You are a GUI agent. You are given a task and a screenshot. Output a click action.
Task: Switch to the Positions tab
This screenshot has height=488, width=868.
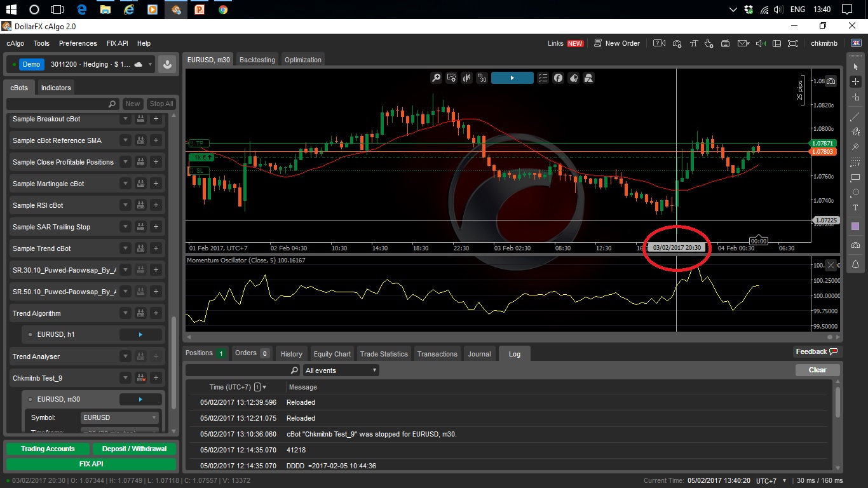[205, 353]
